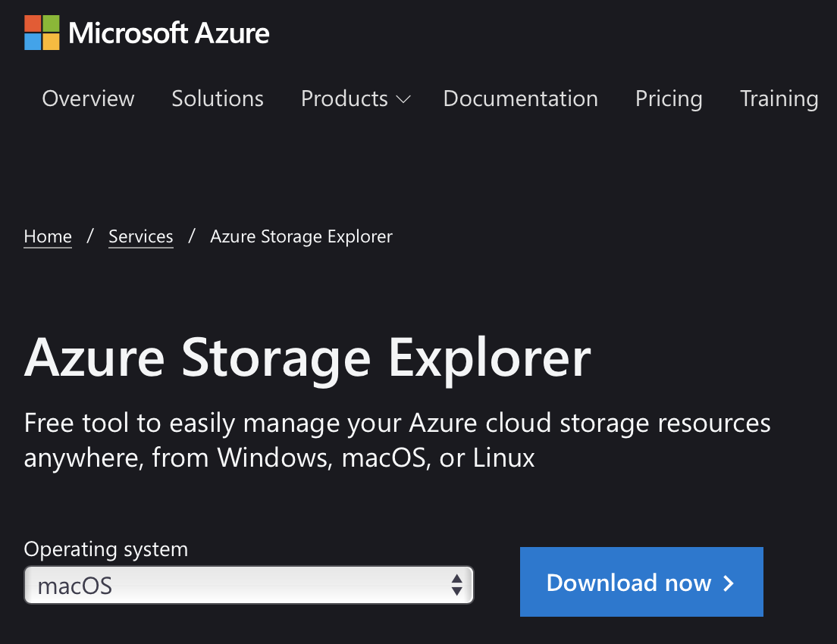Click the Download now button
837x644 pixels.
click(641, 582)
